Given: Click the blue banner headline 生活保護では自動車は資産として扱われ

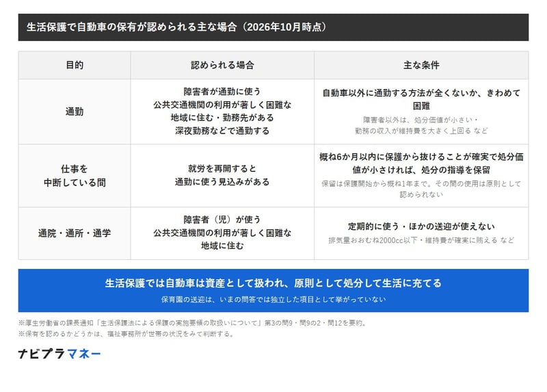Looking at the screenshot, I should point(273,283).
